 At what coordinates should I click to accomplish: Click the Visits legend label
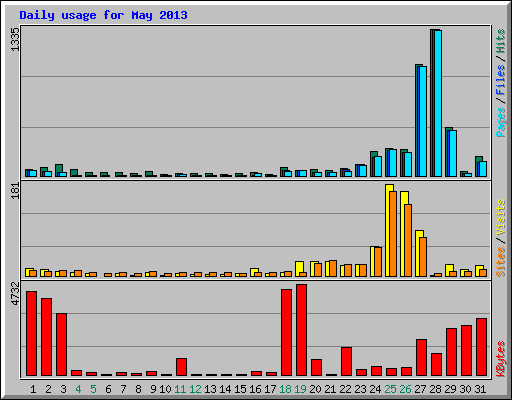pos(500,217)
